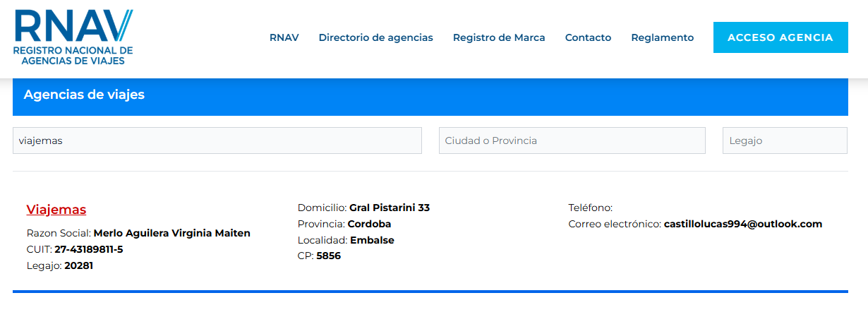Click the Provincia value Cordoba
The image size is (868, 317).
[x=369, y=224]
